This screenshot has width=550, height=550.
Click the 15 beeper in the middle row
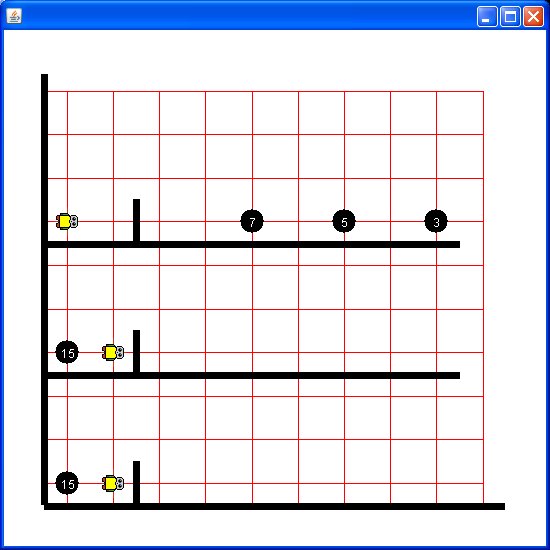pyautogui.click(x=67, y=352)
